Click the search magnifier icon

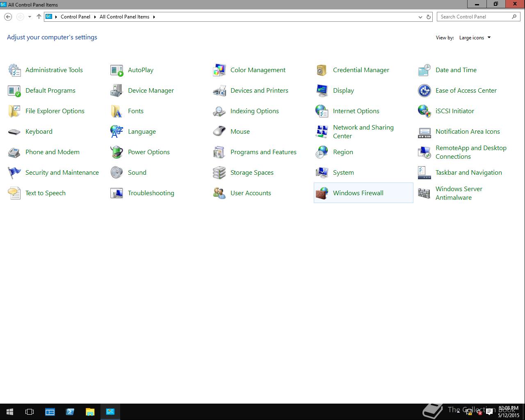(x=514, y=17)
